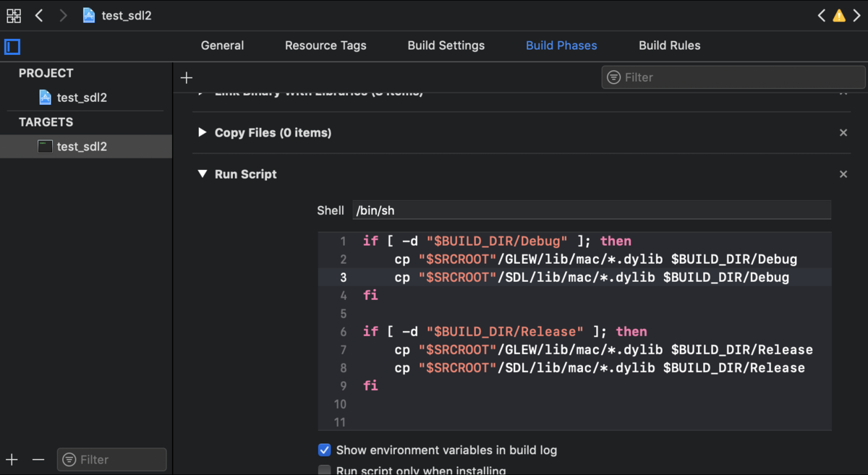The width and height of the screenshot is (868, 475).
Task: Click the Run Script phase title
Action: click(246, 174)
